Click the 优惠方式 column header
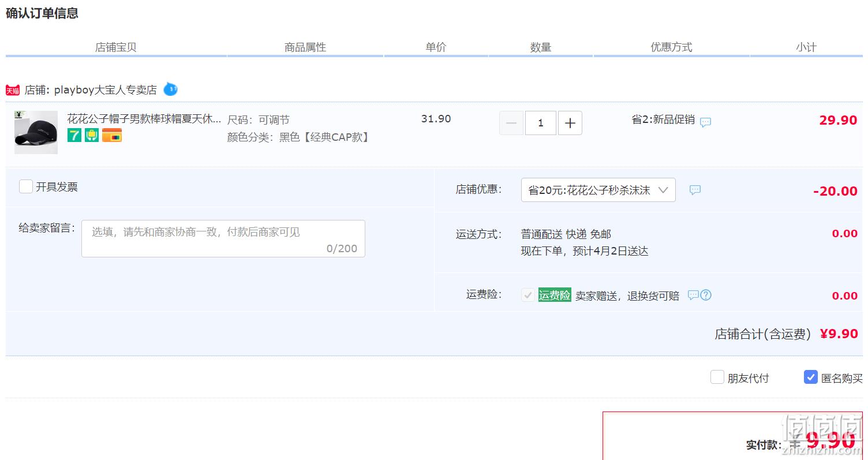Image resolution: width=868 pixels, height=460 pixels. click(x=671, y=47)
